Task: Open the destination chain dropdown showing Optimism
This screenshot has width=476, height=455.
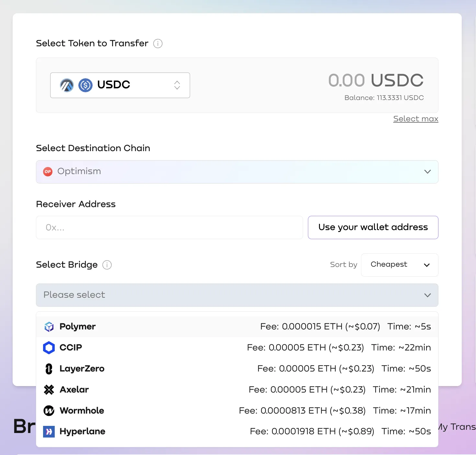Action: pos(237,172)
